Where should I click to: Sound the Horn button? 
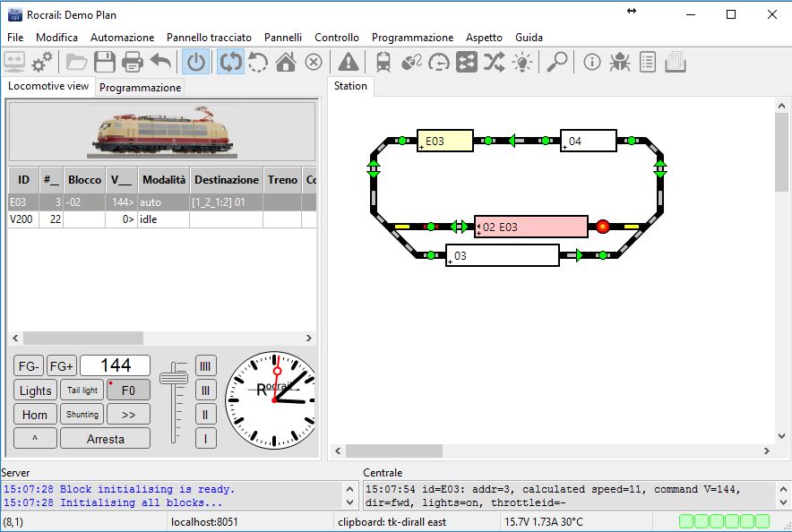click(x=35, y=415)
